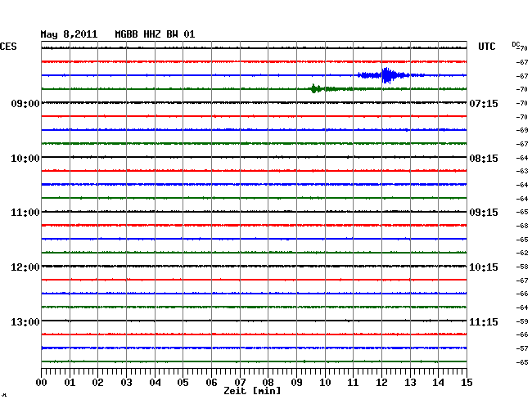Screen dimensions: 532x404
Task: Click the "10:15" UTC time label
Action: [x=484, y=267]
